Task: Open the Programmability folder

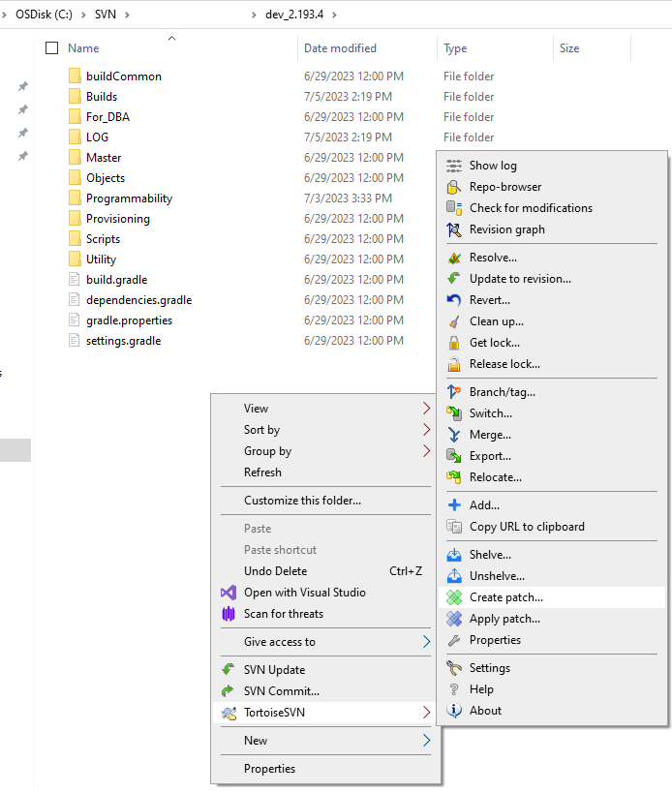Action: (x=129, y=198)
